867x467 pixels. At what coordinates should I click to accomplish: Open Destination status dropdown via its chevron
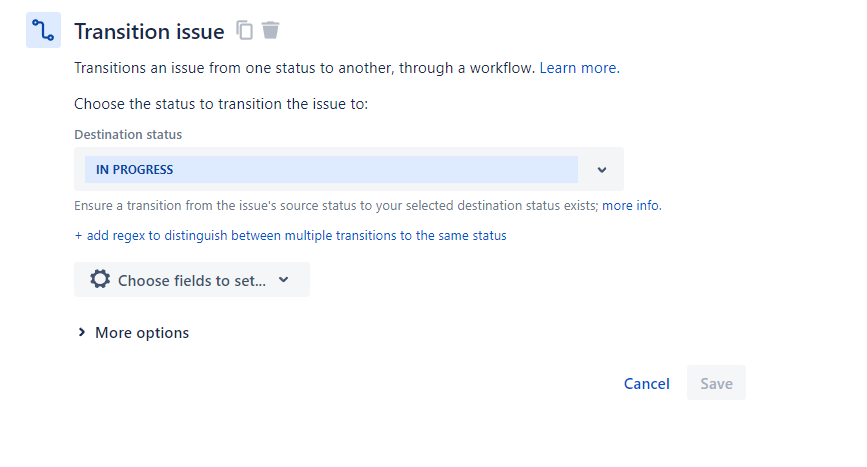[x=602, y=170]
